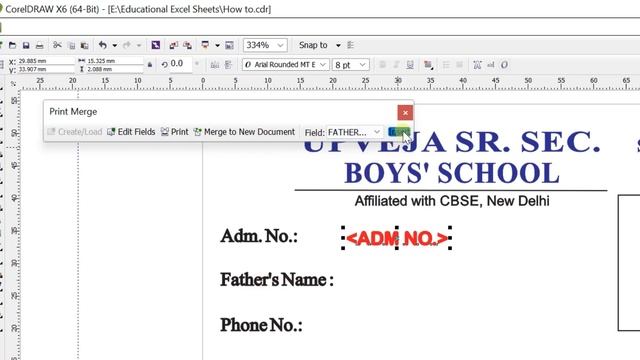
Task: Open the undo history dropdown arrow
Action: tap(115, 45)
